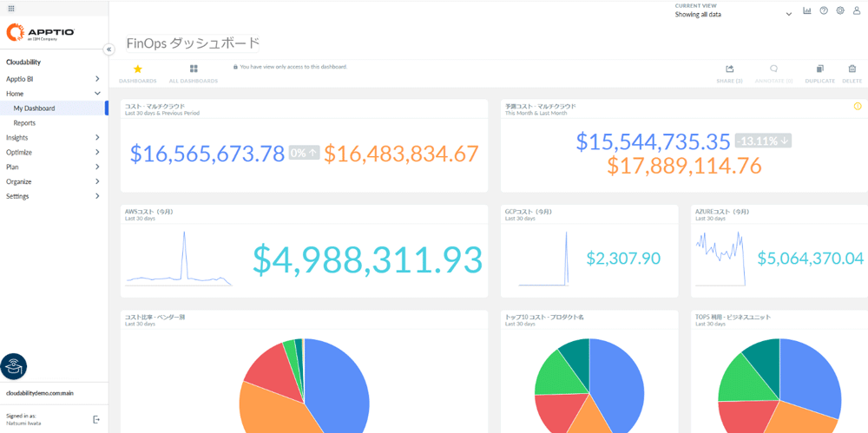
Task: Click the $16,483,834.67 previous period value
Action: pos(401,154)
